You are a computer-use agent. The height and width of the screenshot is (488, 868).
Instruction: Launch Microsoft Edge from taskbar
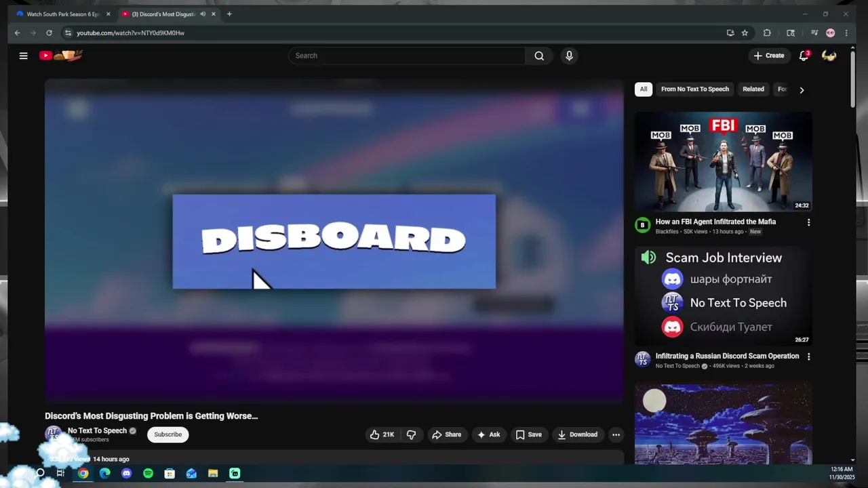[104, 473]
